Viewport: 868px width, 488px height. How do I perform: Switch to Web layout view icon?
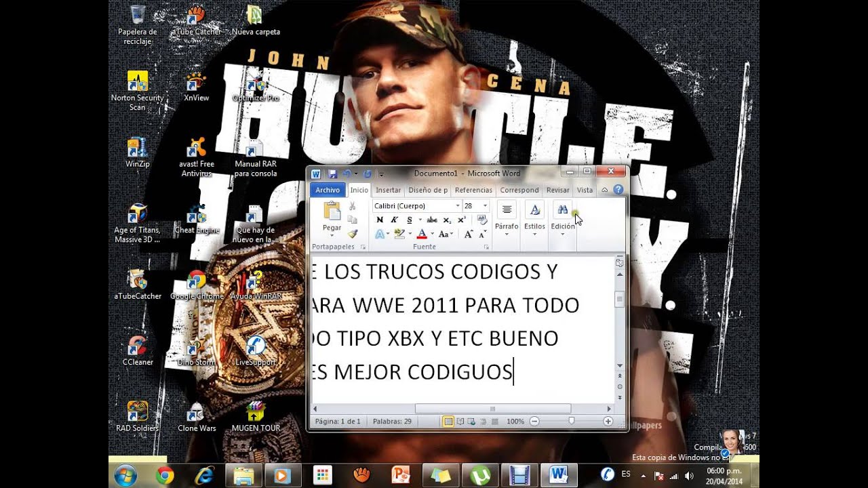[x=471, y=422]
